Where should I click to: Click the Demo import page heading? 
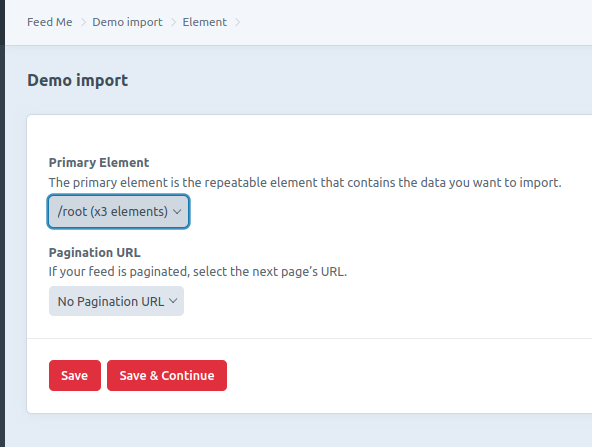pyautogui.click(x=77, y=80)
